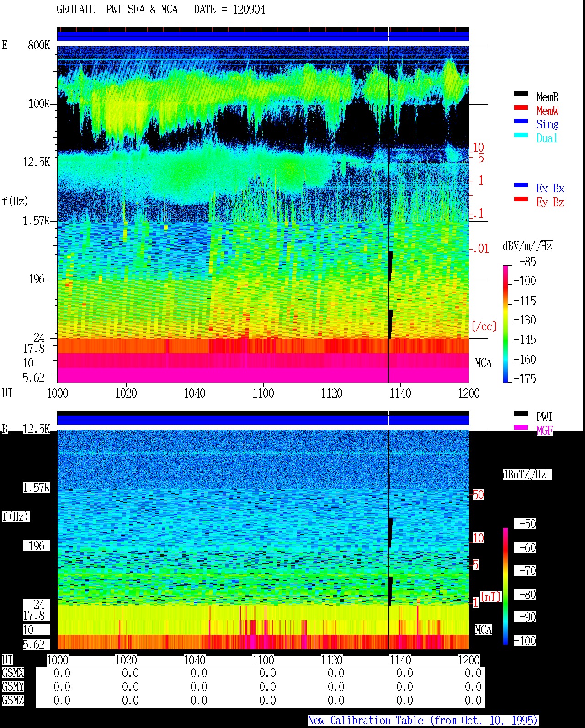Click the "100K" frequency axis label

(39, 104)
